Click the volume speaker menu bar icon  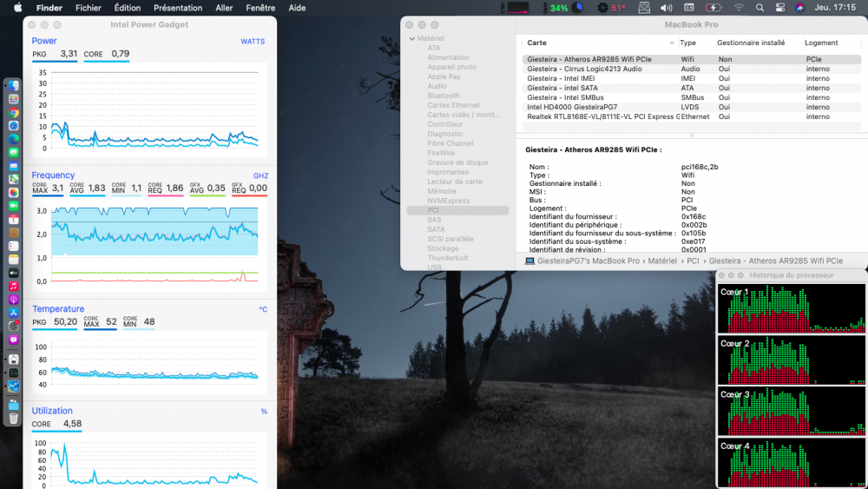tap(666, 8)
